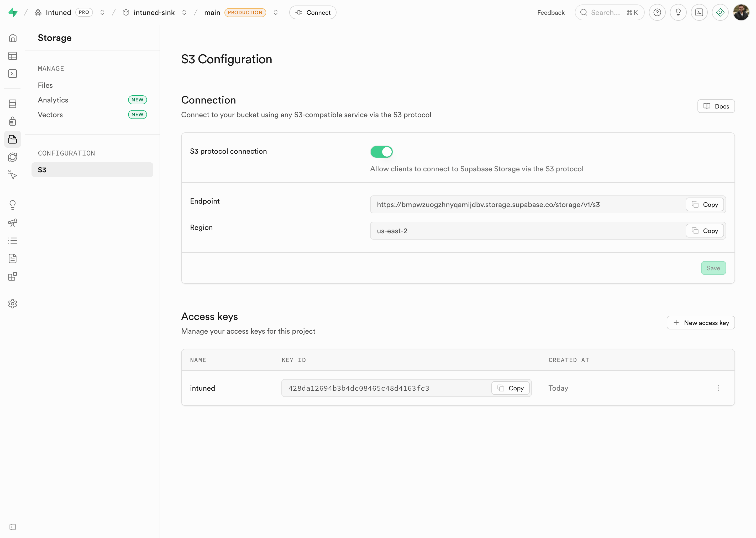The image size is (756, 538).
Task: Open Project Settings gear icon
Action: pyautogui.click(x=13, y=303)
